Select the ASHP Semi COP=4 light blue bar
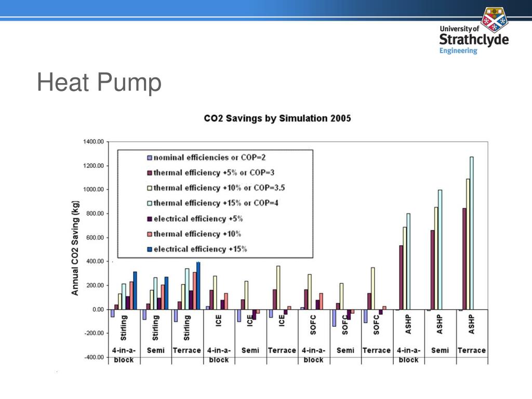 440,250
